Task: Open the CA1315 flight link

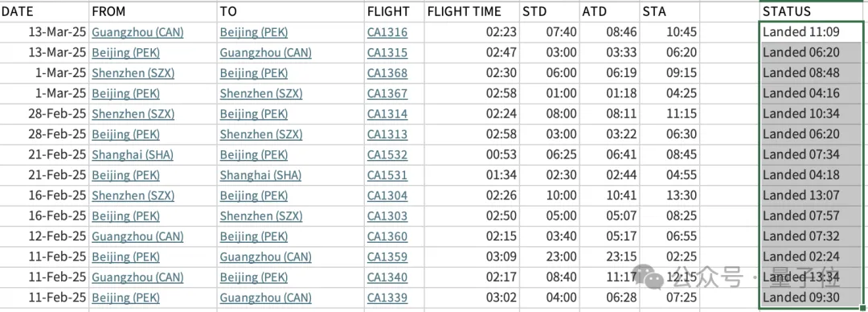Action: coord(387,52)
